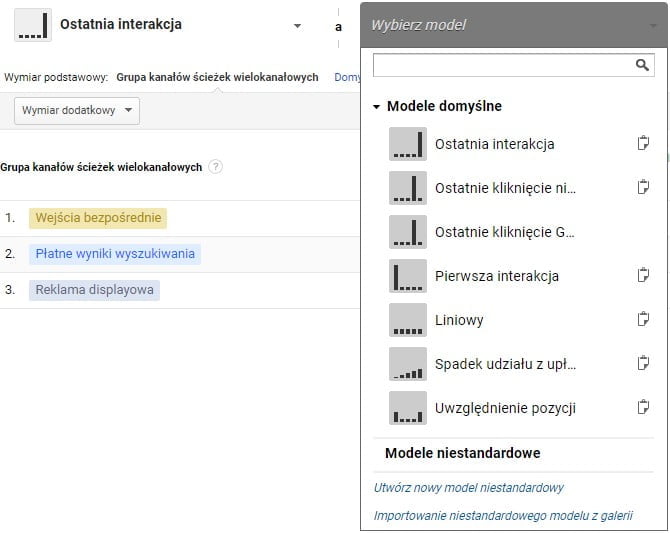This screenshot has width=670, height=533.
Task: Choose Ostatnie kliknięcie Google Ads model
Action: pyautogui.click(x=505, y=232)
